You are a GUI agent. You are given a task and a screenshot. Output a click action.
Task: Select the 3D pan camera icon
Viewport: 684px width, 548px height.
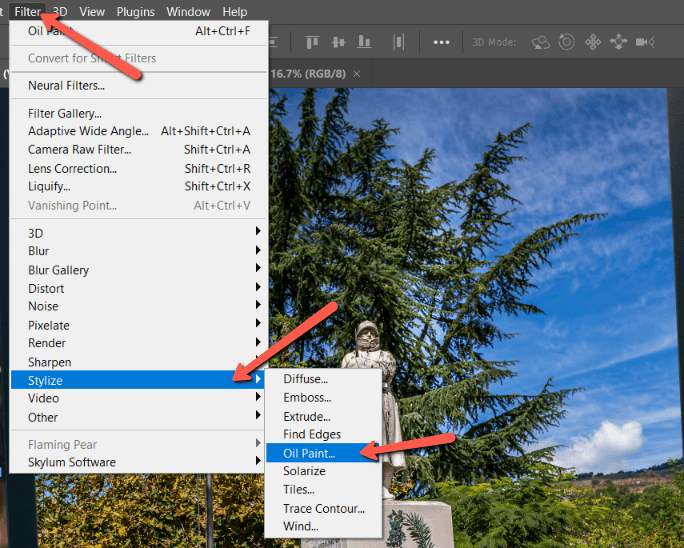tap(593, 42)
